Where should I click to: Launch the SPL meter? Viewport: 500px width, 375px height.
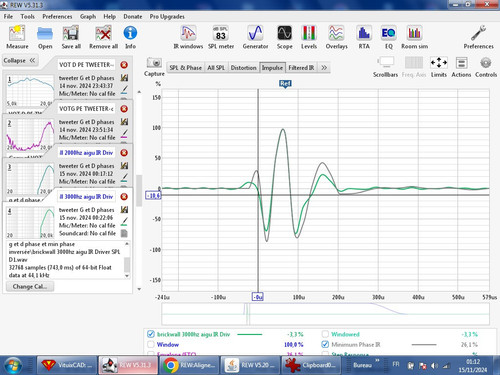[x=221, y=37]
